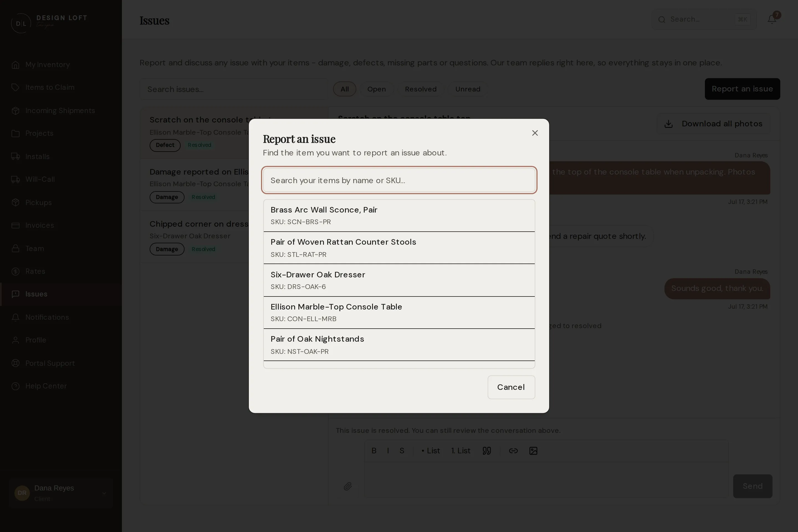Click the Search issues field
This screenshot has height=532, width=798.
(234, 89)
